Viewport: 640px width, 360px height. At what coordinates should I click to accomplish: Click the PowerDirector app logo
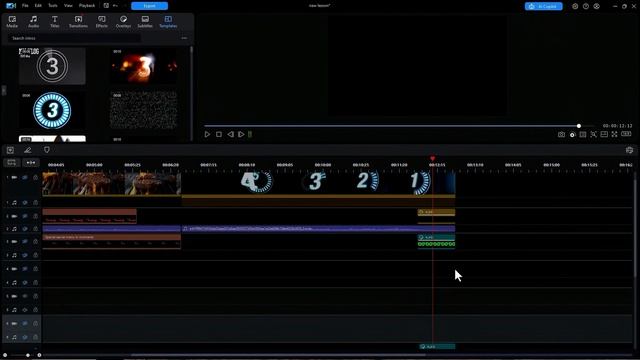tap(11, 6)
